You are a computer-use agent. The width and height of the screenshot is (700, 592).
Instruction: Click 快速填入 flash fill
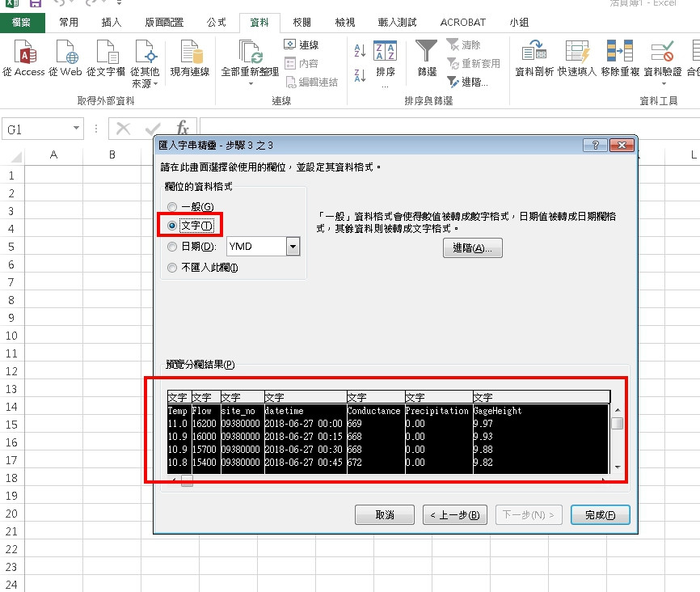[x=577, y=58]
